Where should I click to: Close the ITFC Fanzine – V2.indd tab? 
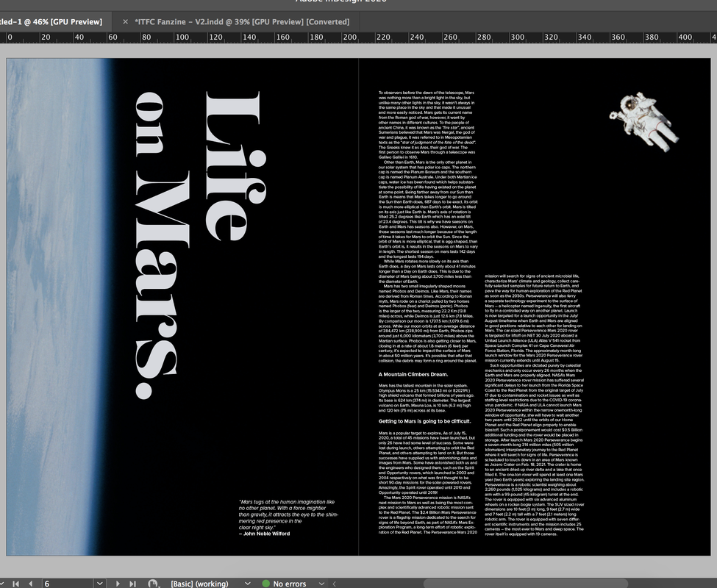coord(125,21)
